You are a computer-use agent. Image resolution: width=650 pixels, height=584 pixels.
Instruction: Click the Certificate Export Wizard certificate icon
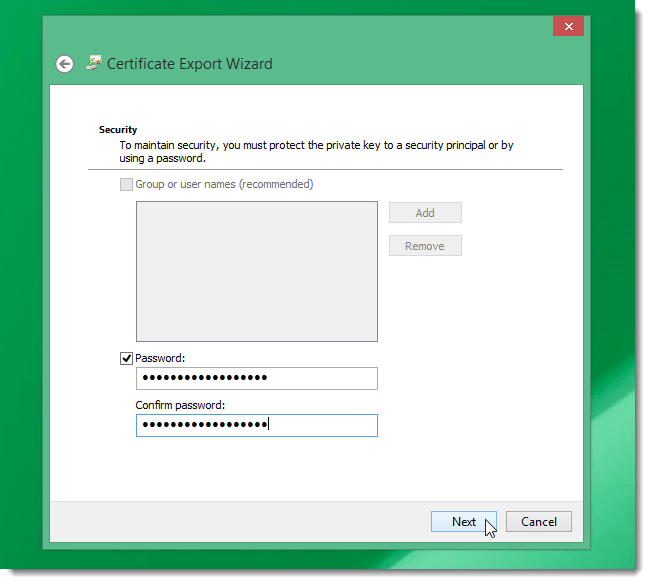tap(94, 63)
